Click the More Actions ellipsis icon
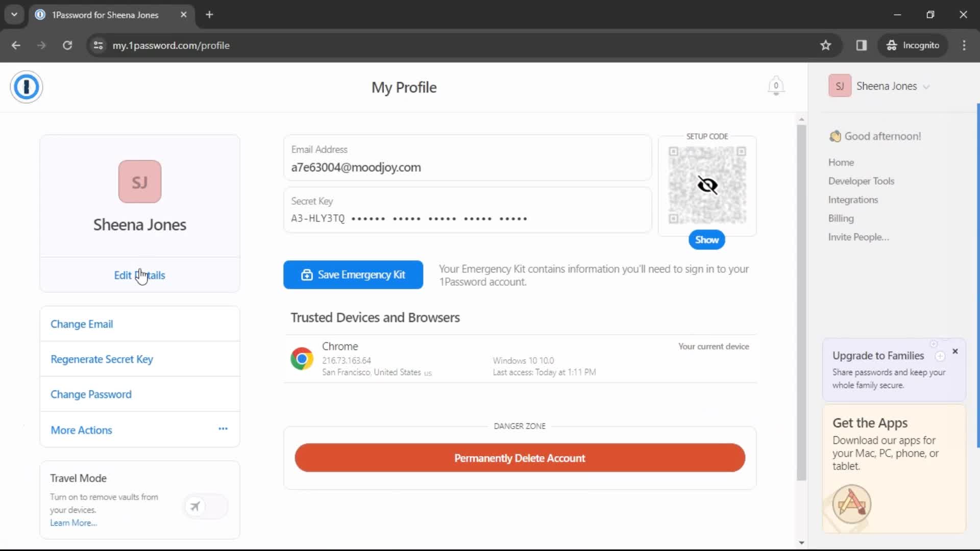This screenshot has height=551, width=980. coord(224,430)
